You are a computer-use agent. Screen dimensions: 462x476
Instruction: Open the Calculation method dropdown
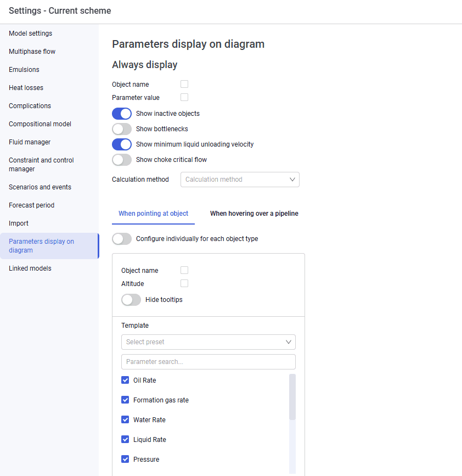coord(240,180)
